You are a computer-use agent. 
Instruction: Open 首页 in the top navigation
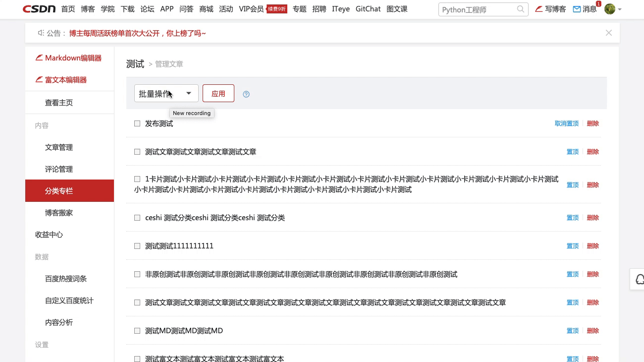click(x=68, y=9)
